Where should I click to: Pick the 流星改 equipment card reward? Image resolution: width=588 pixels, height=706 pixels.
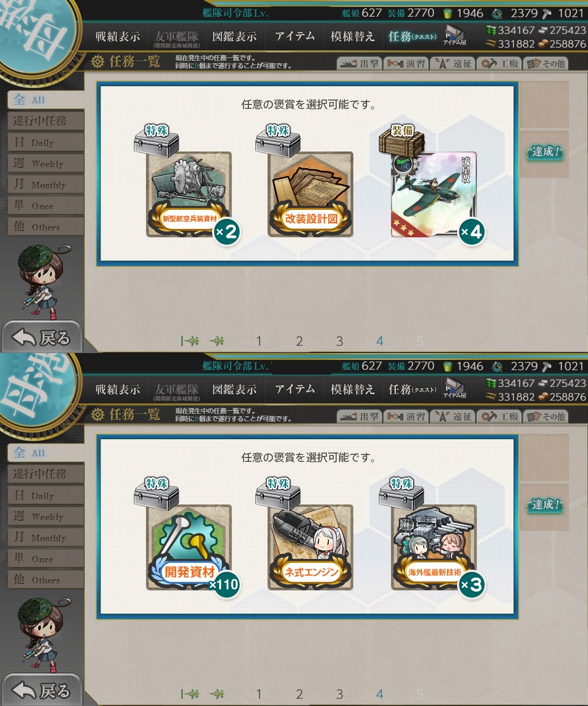(x=434, y=194)
